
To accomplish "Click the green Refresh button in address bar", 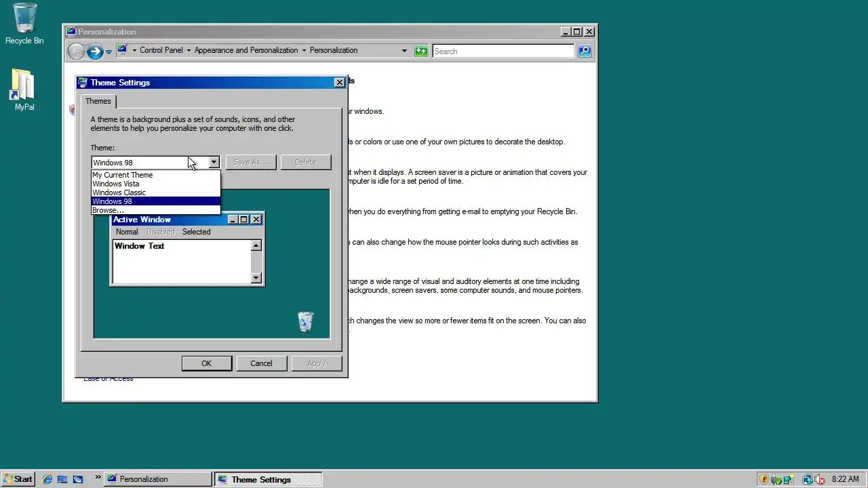I will pyautogui.click(x=421, y=51).
